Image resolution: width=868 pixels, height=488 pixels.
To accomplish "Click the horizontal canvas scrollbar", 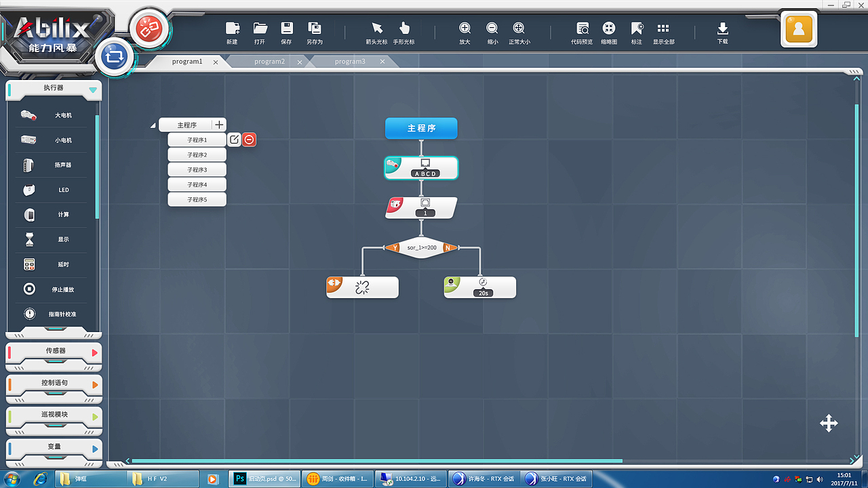I will (x=376, y=461).
